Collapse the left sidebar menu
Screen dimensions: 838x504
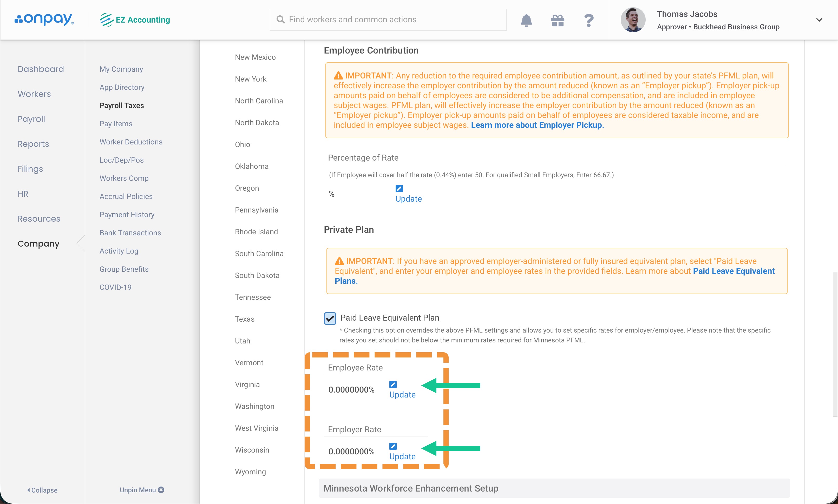(42, 490)
